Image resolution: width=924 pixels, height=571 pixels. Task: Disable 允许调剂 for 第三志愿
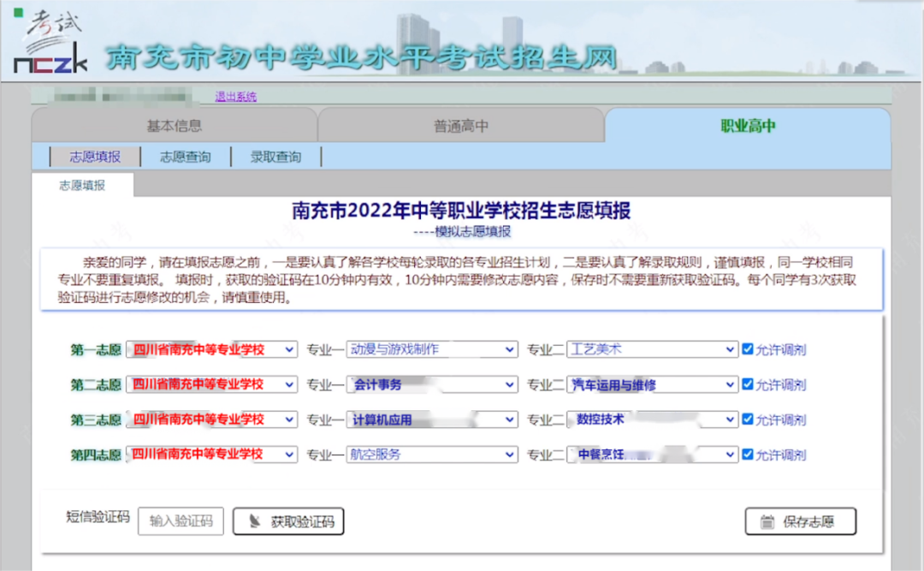749,419
